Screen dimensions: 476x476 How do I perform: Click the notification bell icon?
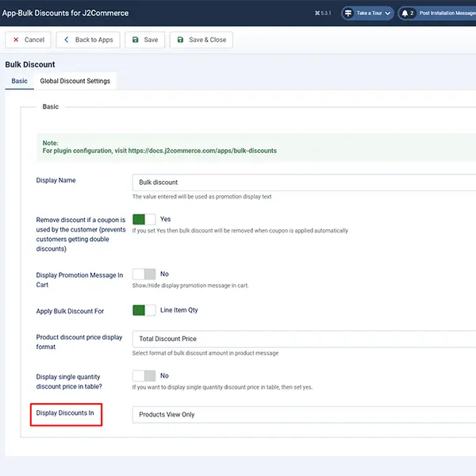[x=405, y=13]
